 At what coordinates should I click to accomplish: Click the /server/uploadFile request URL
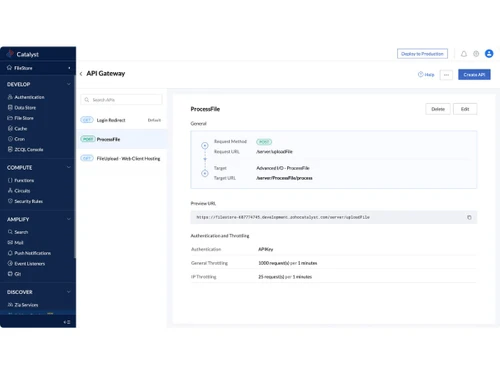(274, 152)
